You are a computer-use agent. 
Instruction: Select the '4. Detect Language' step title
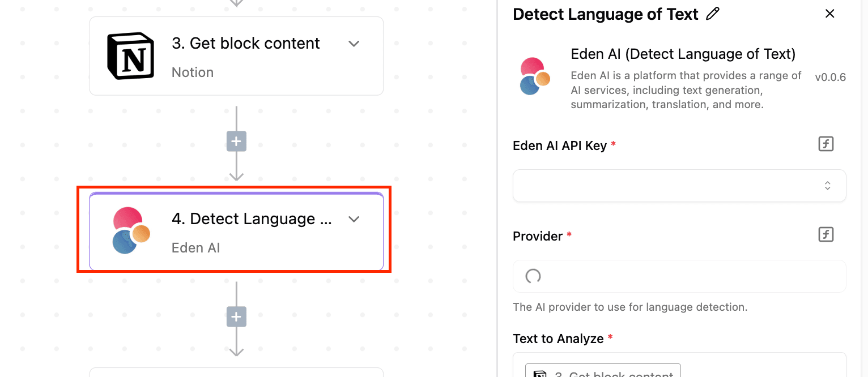pos(252,219)
